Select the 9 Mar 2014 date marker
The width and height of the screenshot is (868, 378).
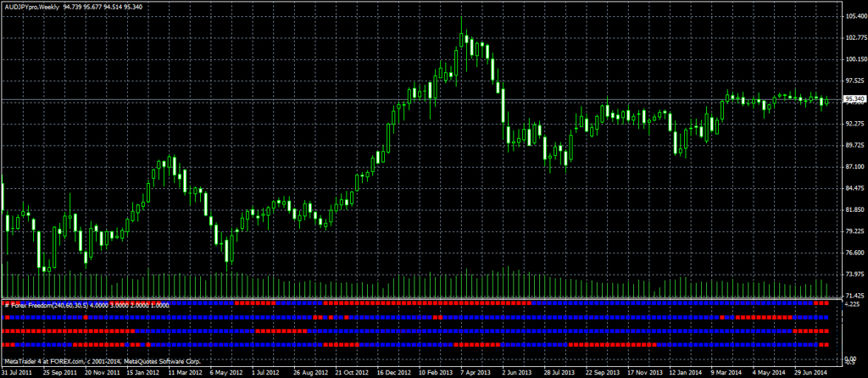click(729, 372)
